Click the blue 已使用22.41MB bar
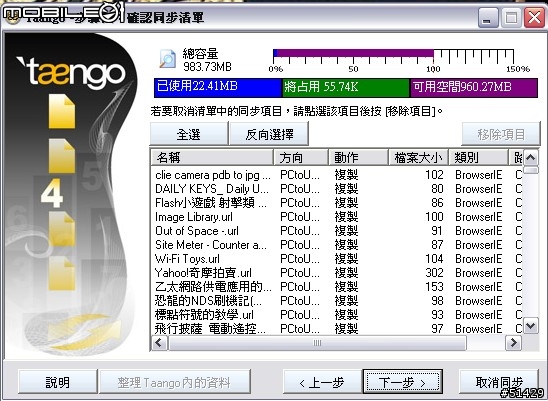 click(x=218, y=87)
